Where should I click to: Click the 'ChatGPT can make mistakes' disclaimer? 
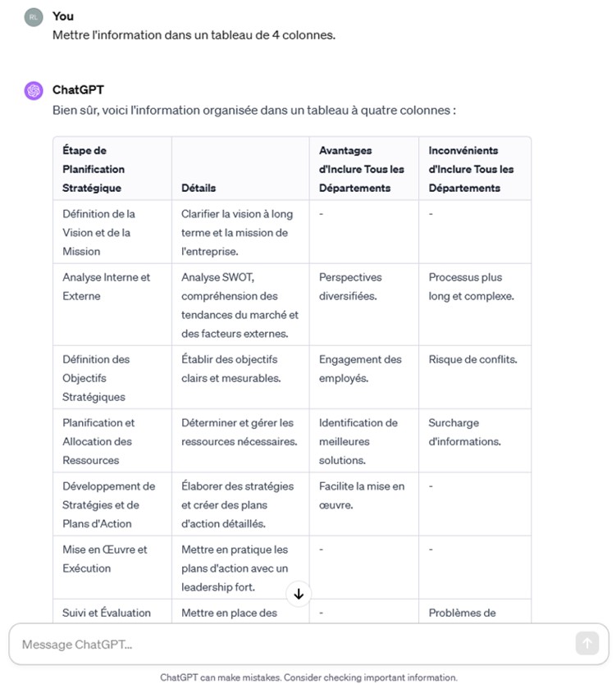click(309, 677)
